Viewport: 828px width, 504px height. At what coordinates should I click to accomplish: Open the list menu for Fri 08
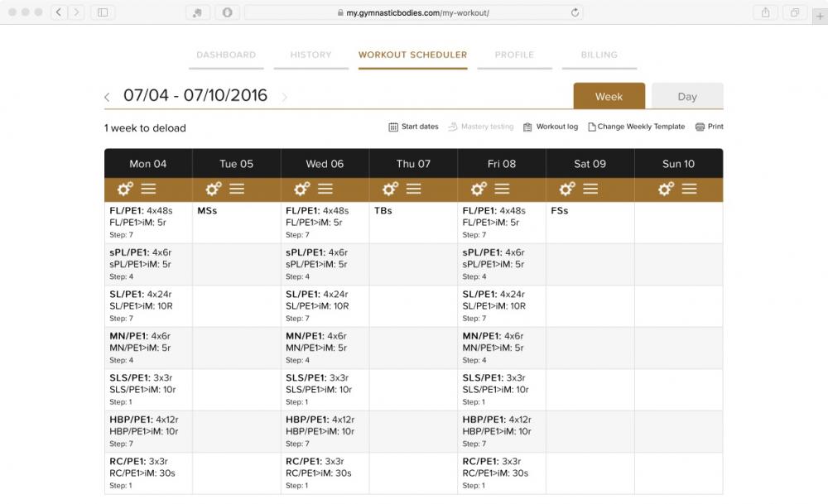503,189
